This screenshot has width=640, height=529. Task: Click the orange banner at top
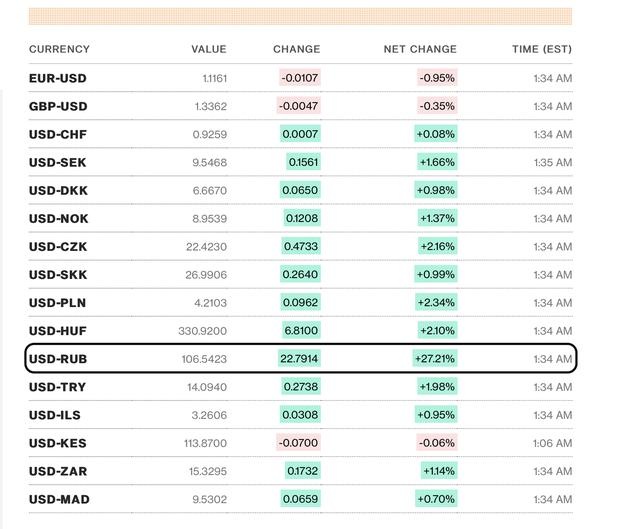coord(300,16)
